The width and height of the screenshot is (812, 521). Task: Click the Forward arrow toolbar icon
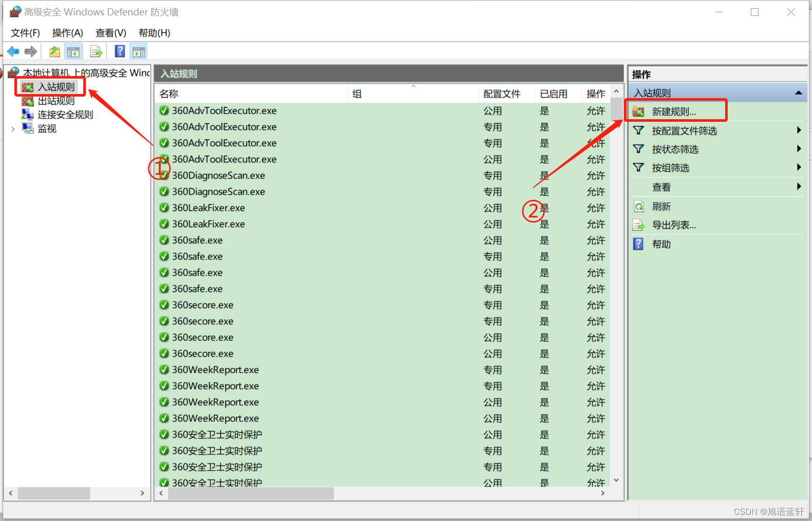coord(31,51)
